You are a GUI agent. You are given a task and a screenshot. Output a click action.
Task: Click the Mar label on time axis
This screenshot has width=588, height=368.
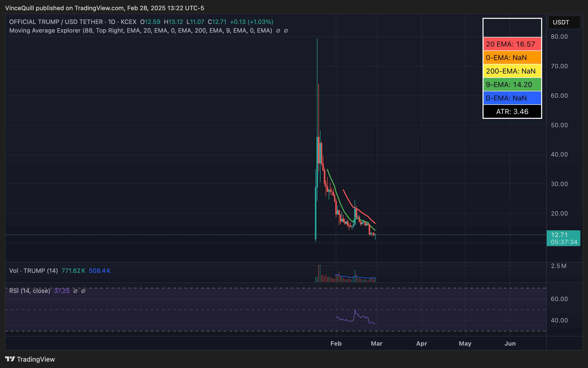[377, 343]
